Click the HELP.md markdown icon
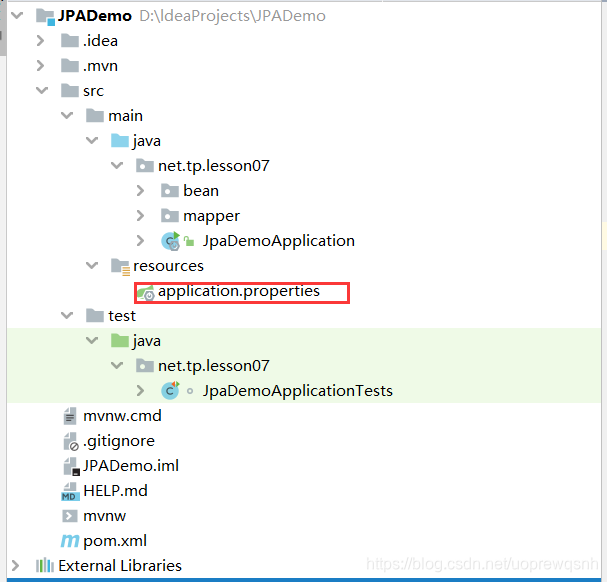Viewport: 607px width, 582px height. coord(70,491)
